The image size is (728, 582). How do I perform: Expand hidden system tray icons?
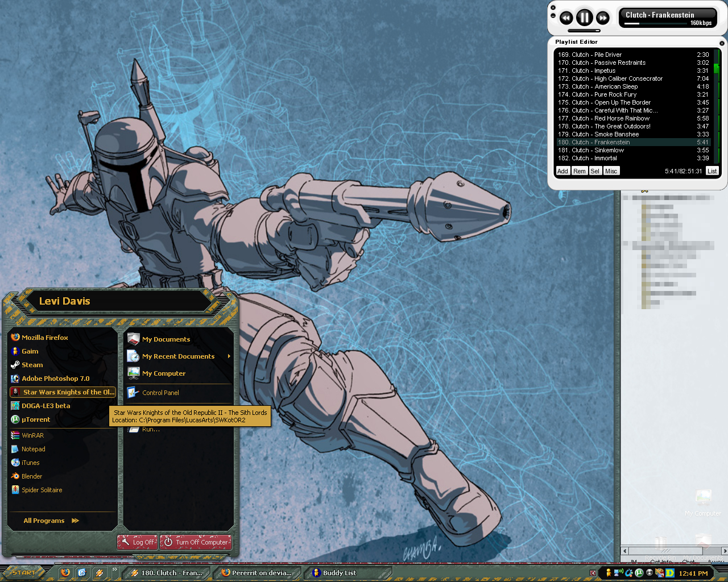593,573
